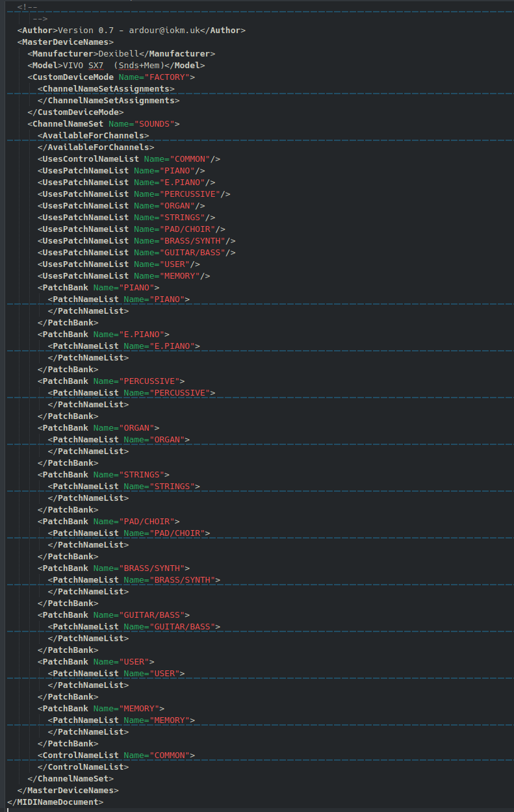Click the PatchBank Name="ORGAN" opening tag
The image size is (514, 812).
click(98, 428)
